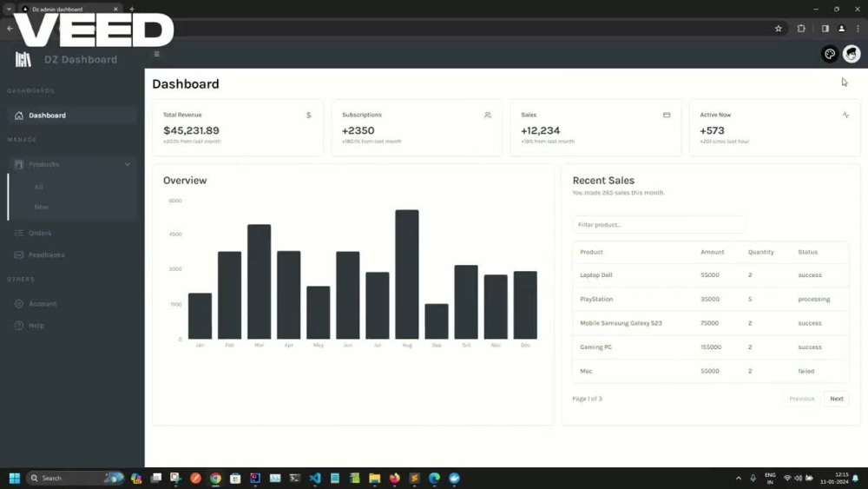This screenshot has width=868, height=489.
Task: Open the browser extensions puzzle icon
Action: tap(801, 29)
